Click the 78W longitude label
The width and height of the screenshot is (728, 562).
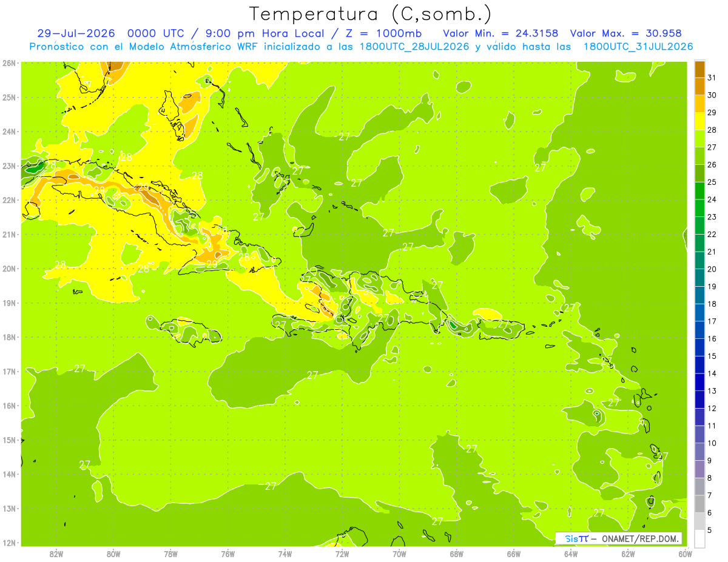click(x=170, y=554)
